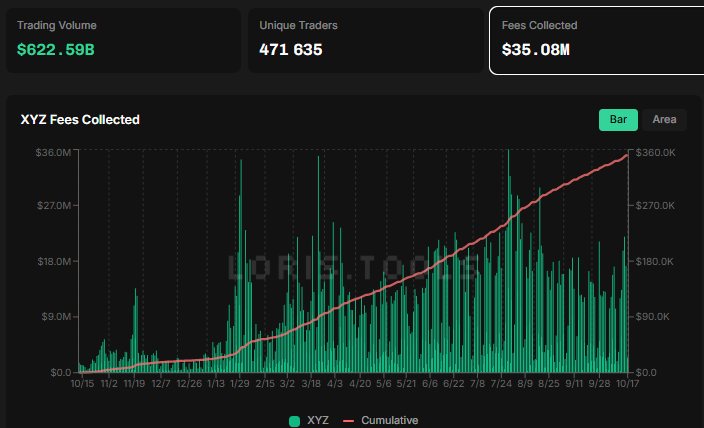704x428 pixels.
Task: Click the $180.0K right axis label
Action: pyautogui.click(x=655, y=261)
